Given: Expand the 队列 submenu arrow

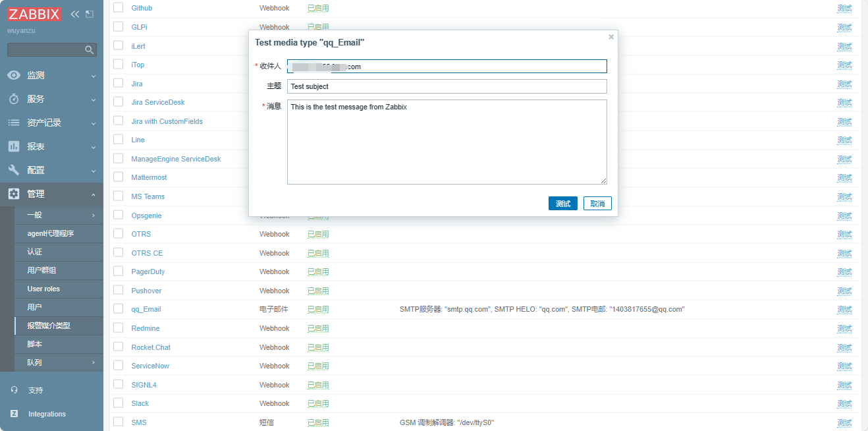Looking at the screenshot, I should click(x=94, y=362).
